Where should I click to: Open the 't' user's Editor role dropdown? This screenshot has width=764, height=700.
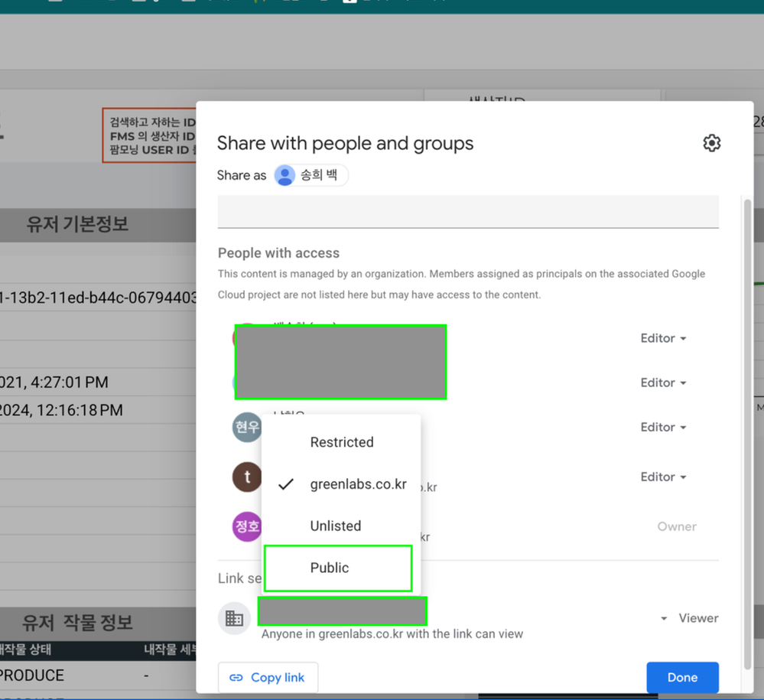tap(663, 477)
